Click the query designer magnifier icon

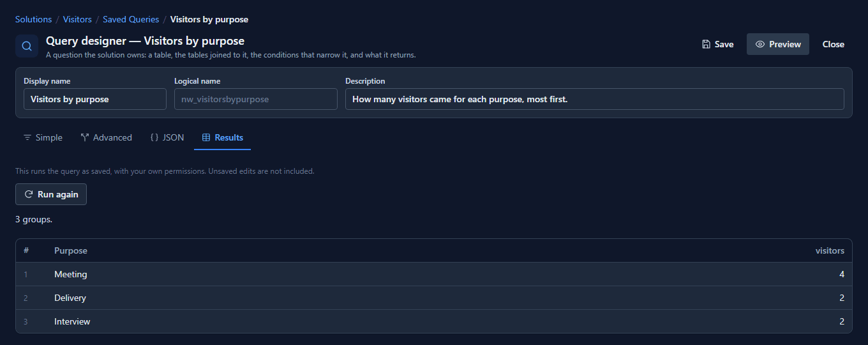[27, 46]
